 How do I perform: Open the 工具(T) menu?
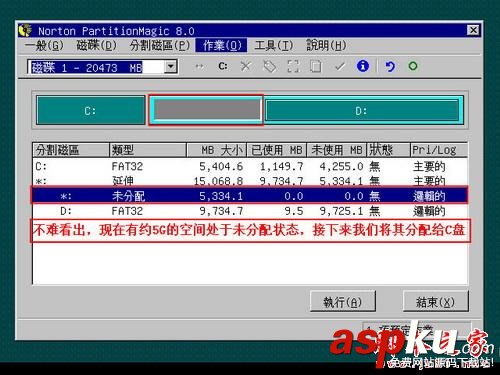[x=273, y=45]
